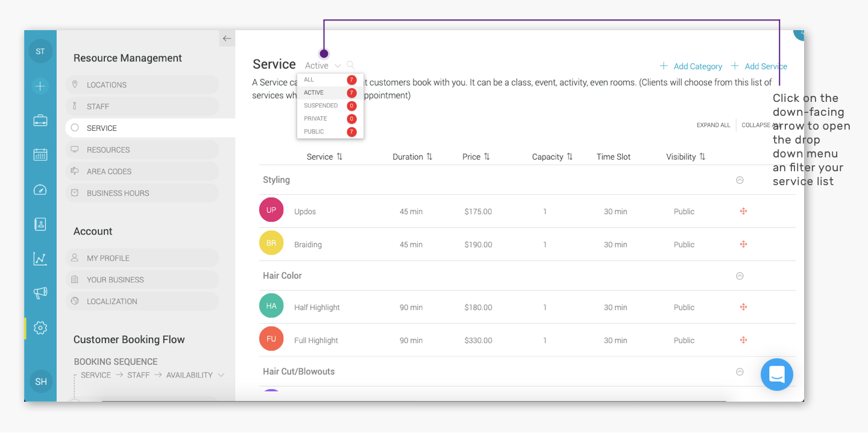The width and height of the screenshot is (868, 433).
Task: Click the move handle on Half Highlight row
Action: click(743, 307)
